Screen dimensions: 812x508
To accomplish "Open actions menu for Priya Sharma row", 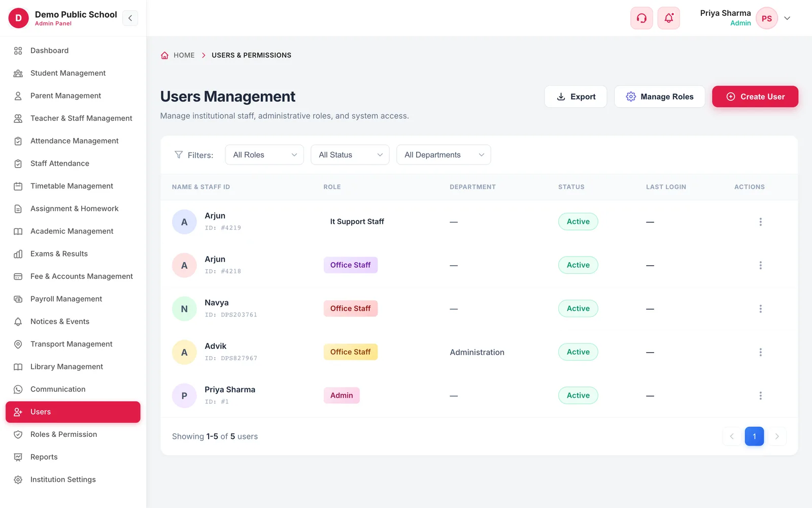I will [x=760, y=396].
